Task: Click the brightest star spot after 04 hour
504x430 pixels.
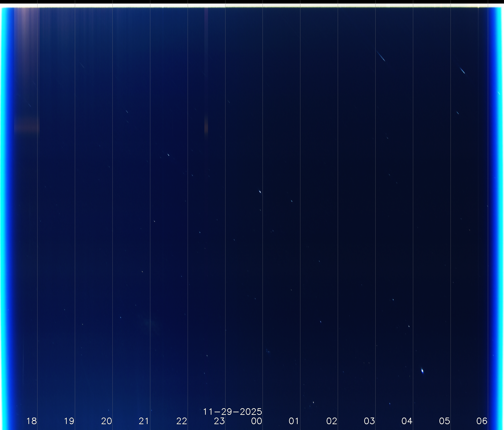Action: 422,371
